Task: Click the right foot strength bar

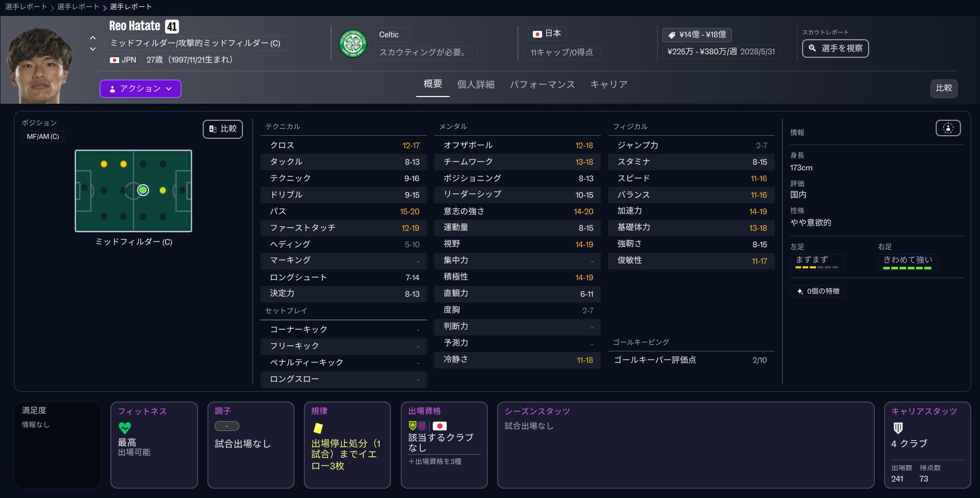Action: pyautogui.click(x=907, y=268)
